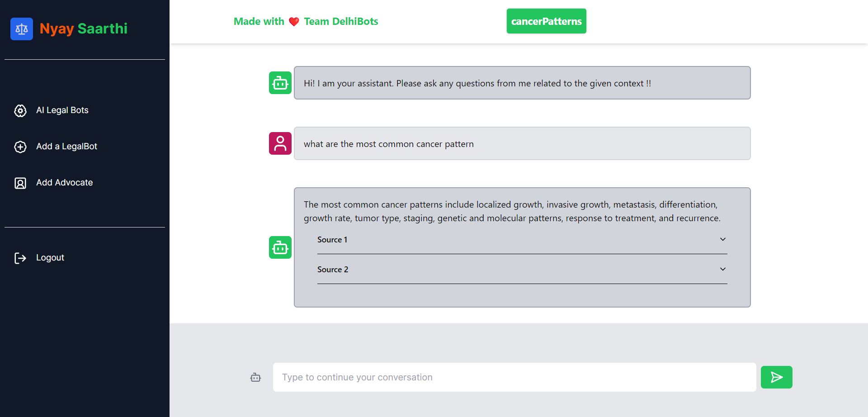Click the cancerPatterns button
The image size is (868, 417).
pos(546,21)
